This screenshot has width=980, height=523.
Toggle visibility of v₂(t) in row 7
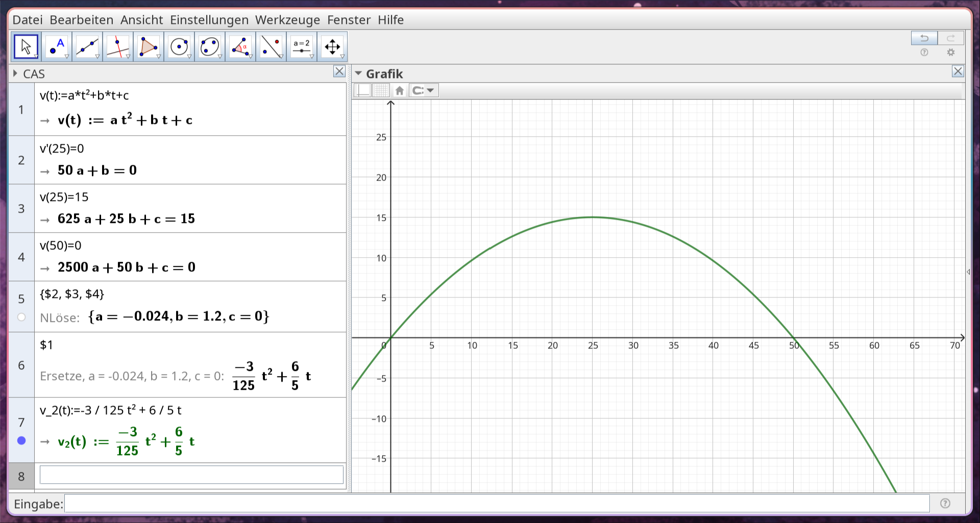21,440
